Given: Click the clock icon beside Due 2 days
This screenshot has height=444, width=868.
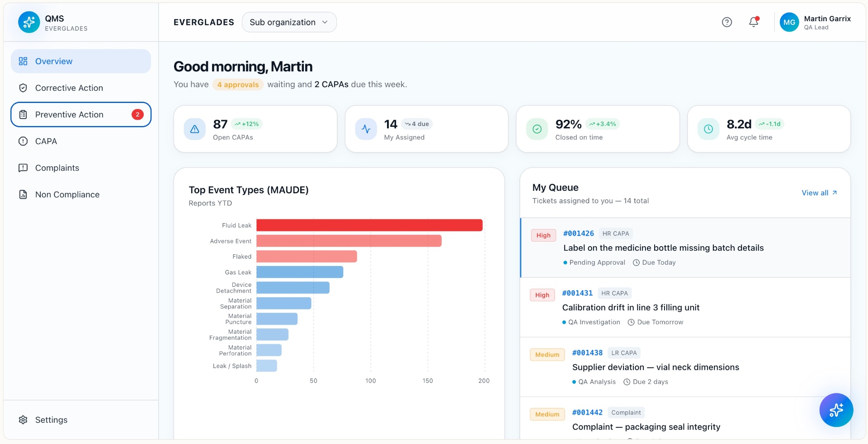Looking at the screenshot, I should pyautogui.click(x=627, y=382).
